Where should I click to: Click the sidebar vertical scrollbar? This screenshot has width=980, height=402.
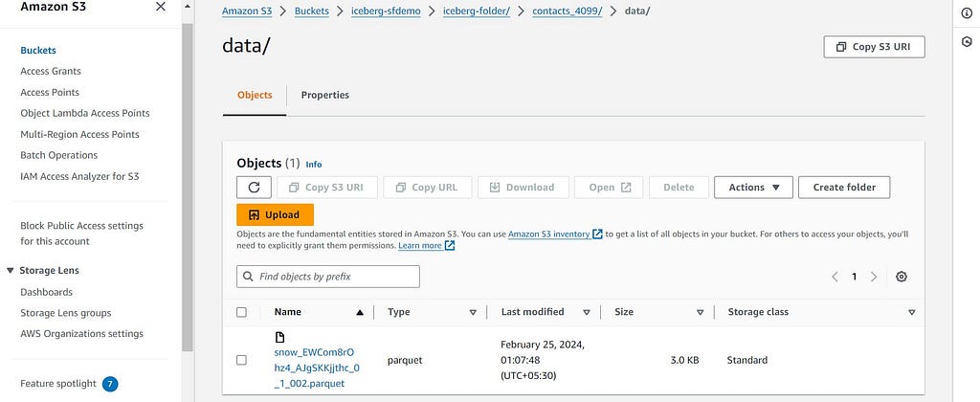pyautogui.click(x=188, y=188)
